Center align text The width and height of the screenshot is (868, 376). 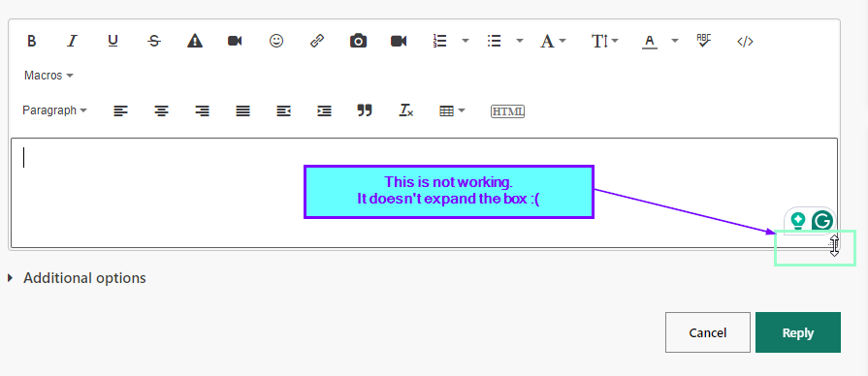161,111
